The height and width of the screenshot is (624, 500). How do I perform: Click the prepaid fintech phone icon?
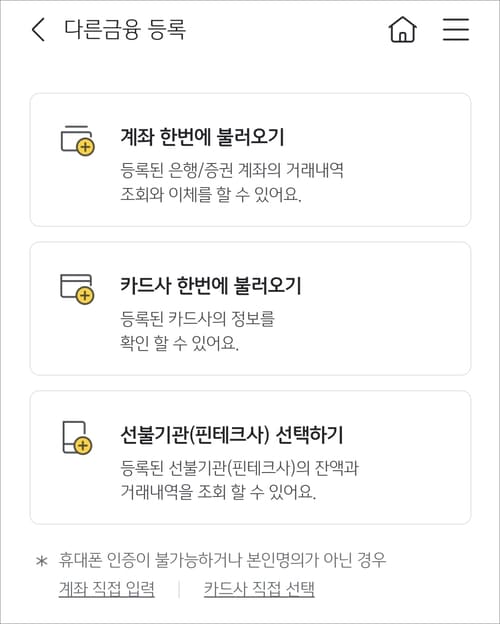click(77, 437)
